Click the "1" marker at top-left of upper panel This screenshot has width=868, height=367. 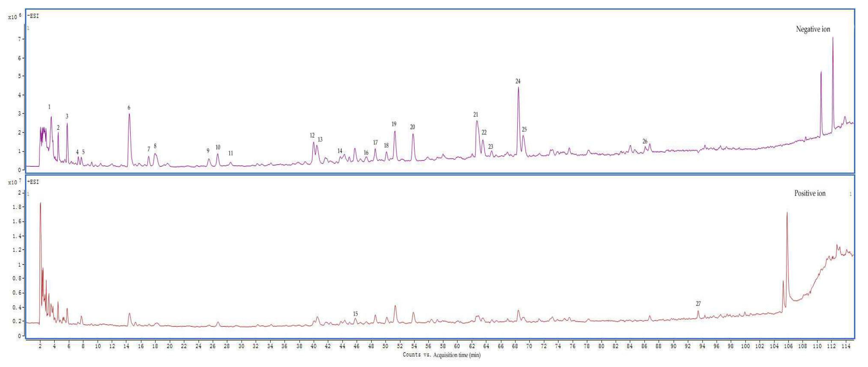(x=28, y=28)
